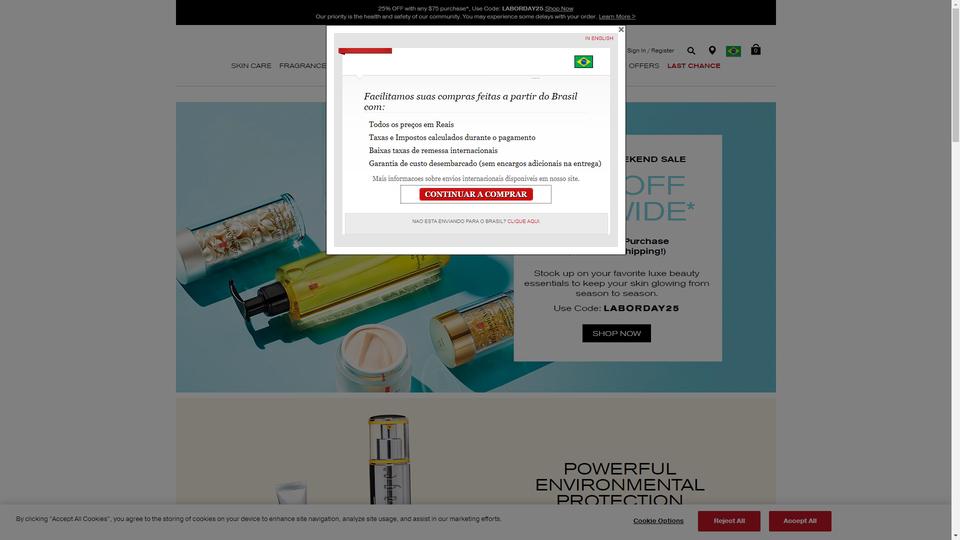Click the Brazil flag icon in header
Image resolution: width=960 pixels, height=540 pixels.
733,51
